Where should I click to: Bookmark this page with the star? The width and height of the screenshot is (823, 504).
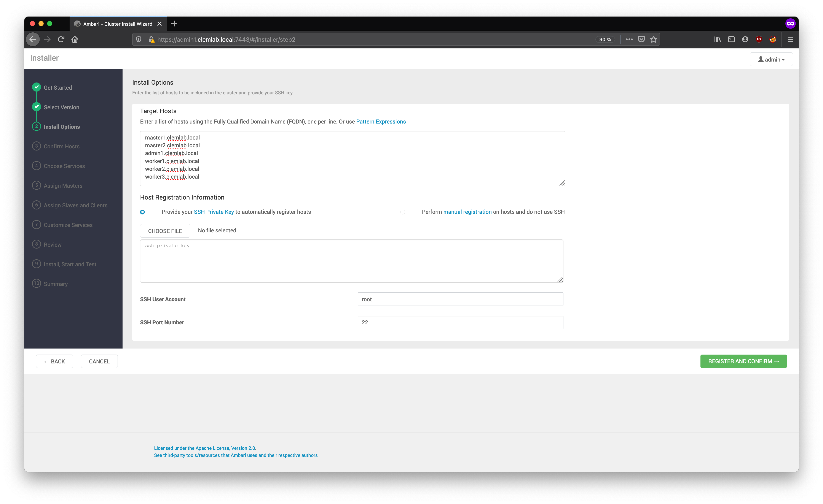tap(654, 39)
